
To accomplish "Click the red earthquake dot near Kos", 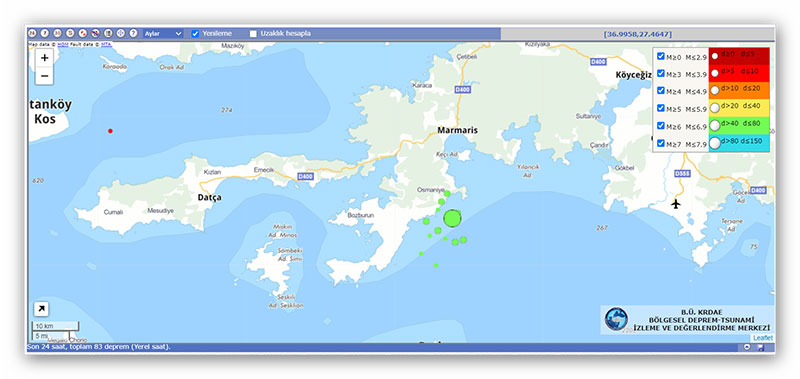I will click(110, 131).
